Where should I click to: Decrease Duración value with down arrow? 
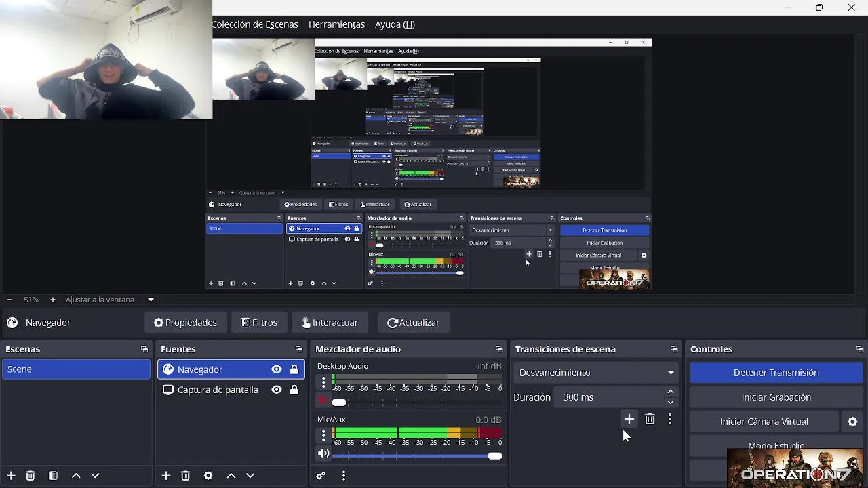point(671,402)
